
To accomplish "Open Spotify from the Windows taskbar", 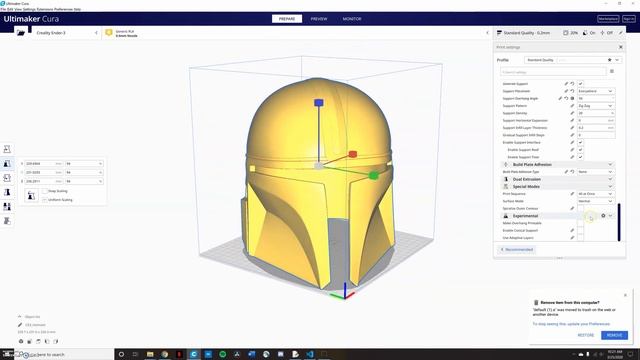I will (222, 354).
